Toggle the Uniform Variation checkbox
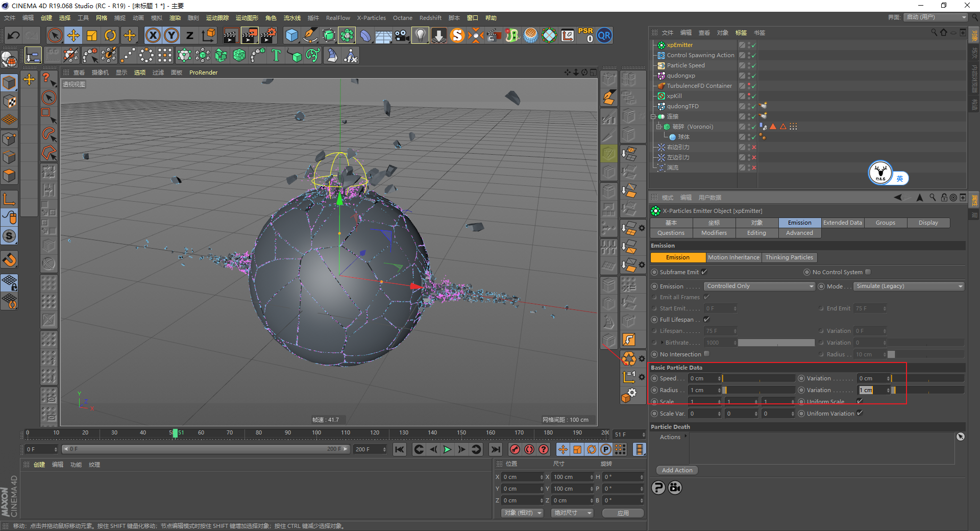The height and width of the screenshot is (531, 980). 860,413
